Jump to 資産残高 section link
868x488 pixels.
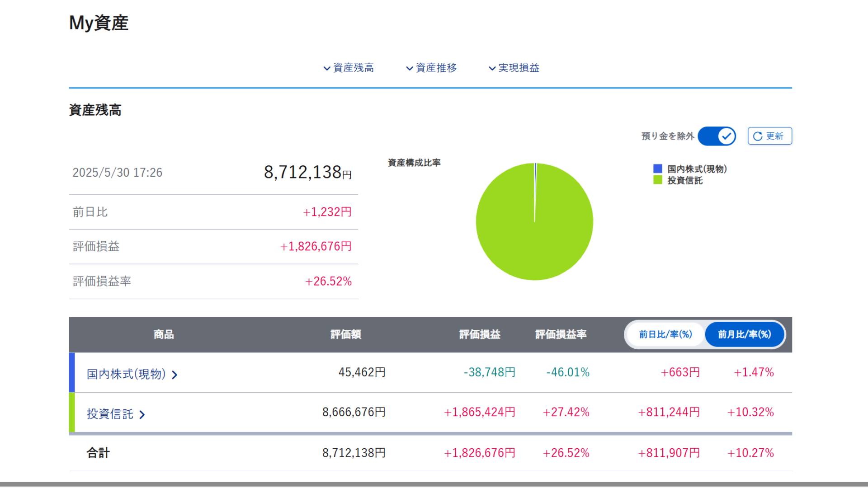pyautogui.click(x=349, y=68)
